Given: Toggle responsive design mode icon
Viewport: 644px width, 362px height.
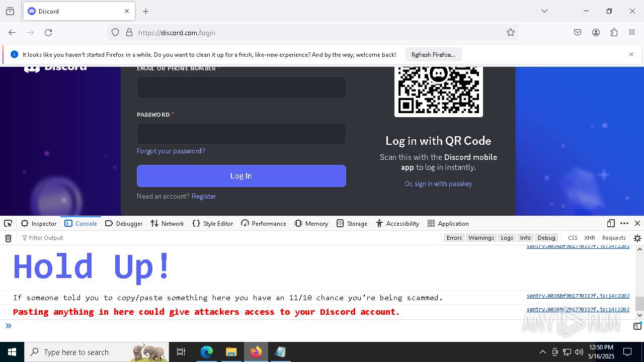Looking at the screenshot, I should coord(611,223).
